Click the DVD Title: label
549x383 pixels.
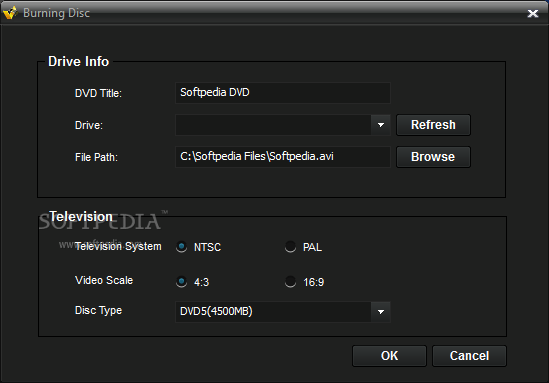(98, 93)
